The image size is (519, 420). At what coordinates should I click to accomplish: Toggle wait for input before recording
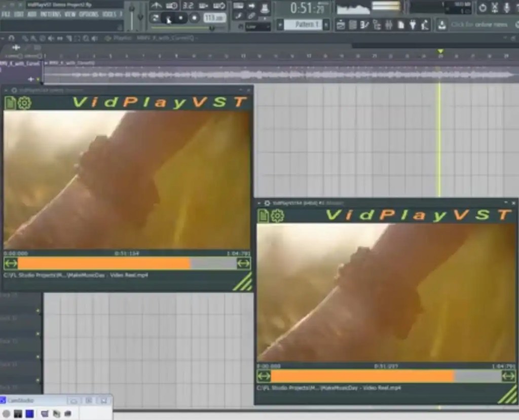171,6
